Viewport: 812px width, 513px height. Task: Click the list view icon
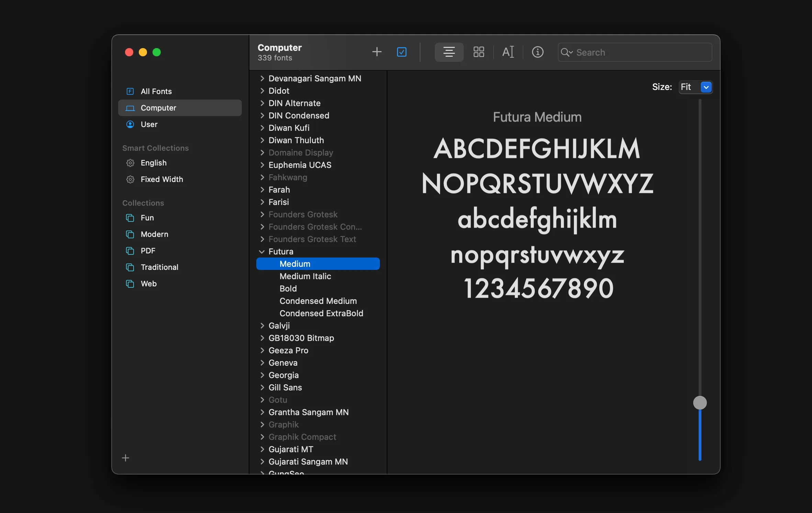[449, 52]
